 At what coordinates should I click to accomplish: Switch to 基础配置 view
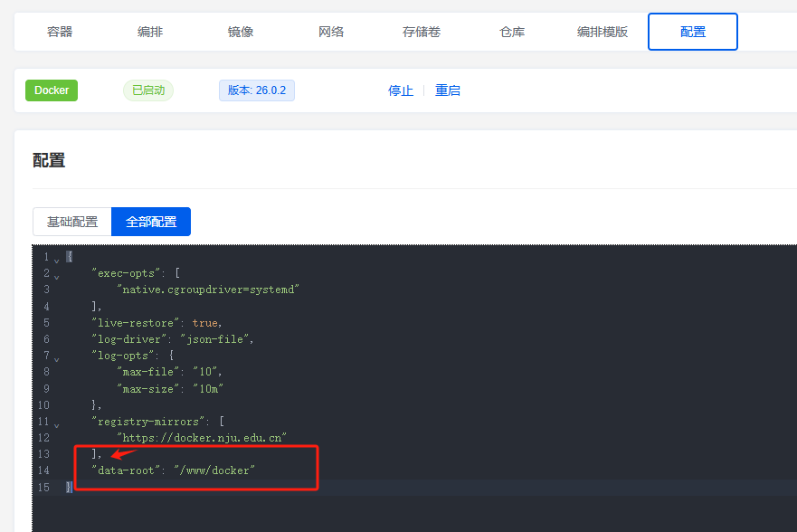tap(72, 222)
